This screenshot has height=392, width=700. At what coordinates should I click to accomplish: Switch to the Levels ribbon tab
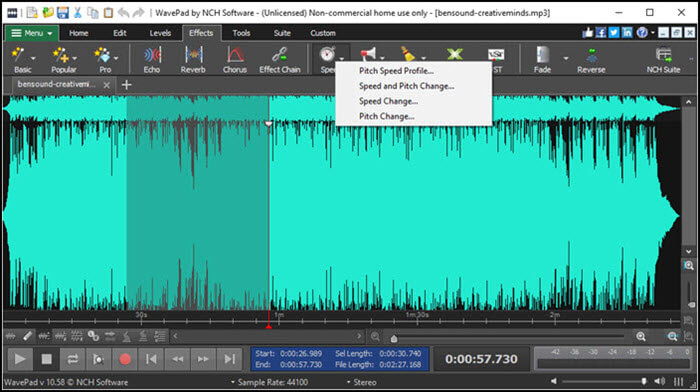tap(160, 33)
